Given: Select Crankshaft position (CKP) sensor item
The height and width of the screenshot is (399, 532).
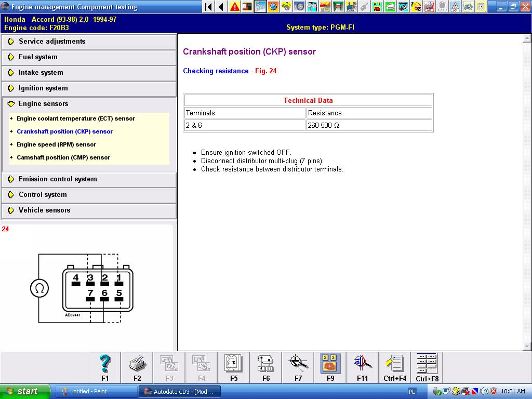Looking at the screenshot, I should [x=64, y=131].
